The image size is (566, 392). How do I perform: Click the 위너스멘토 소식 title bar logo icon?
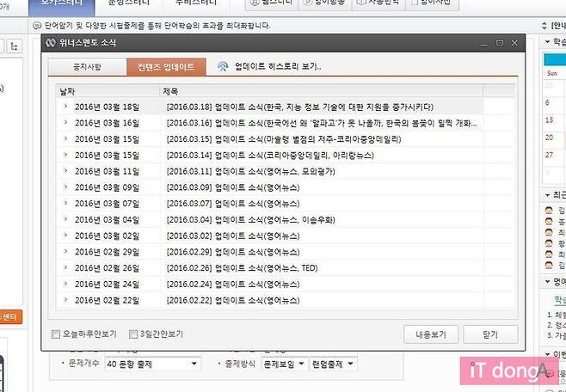tap(50, 43)
